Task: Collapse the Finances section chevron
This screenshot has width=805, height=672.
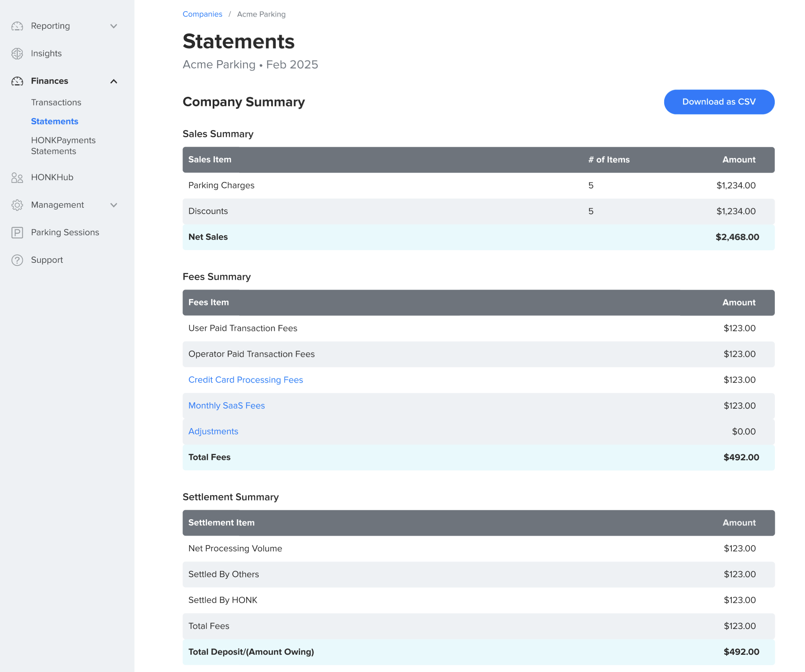Action: pos(114,81)
